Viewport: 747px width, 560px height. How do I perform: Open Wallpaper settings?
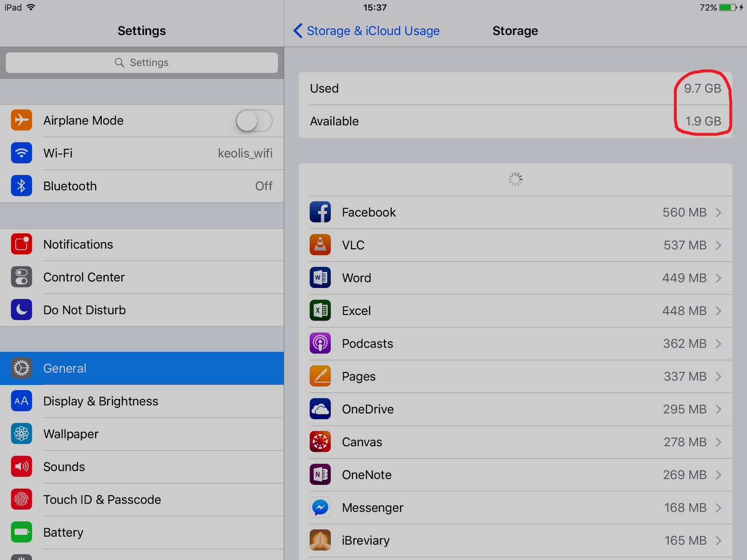[142, 434]
